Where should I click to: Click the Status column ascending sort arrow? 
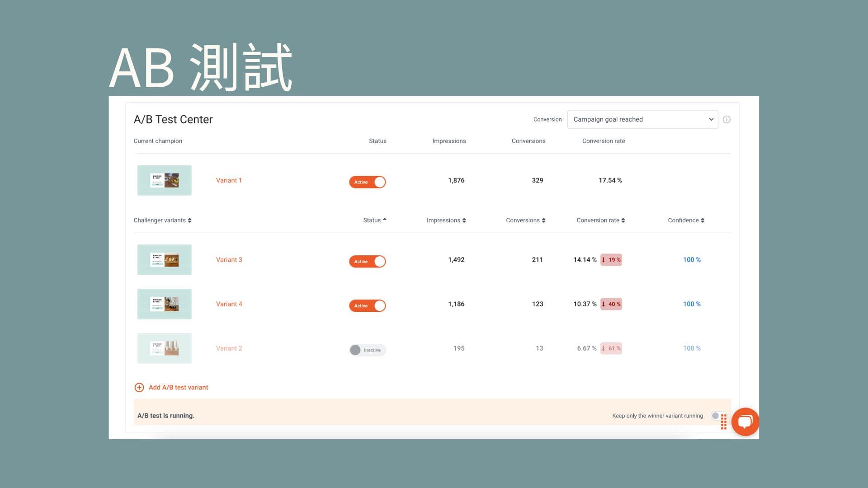384,220
